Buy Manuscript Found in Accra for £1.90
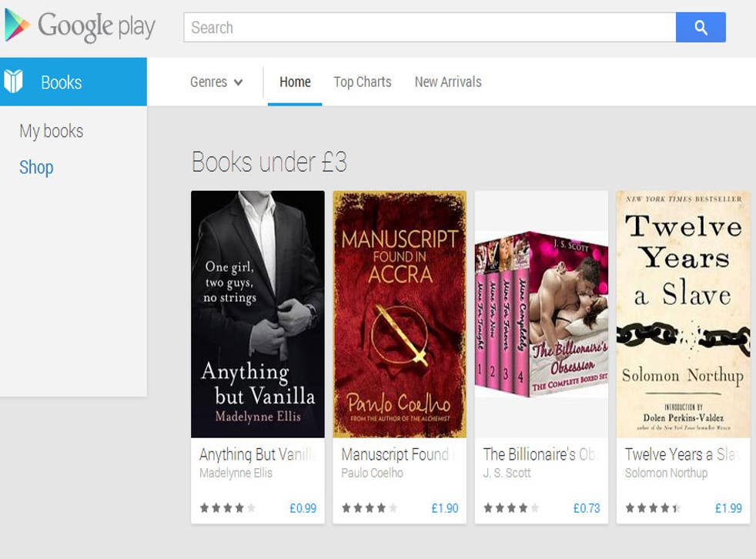The height and width of the screenshot is (559, 756). coord(444,508)
